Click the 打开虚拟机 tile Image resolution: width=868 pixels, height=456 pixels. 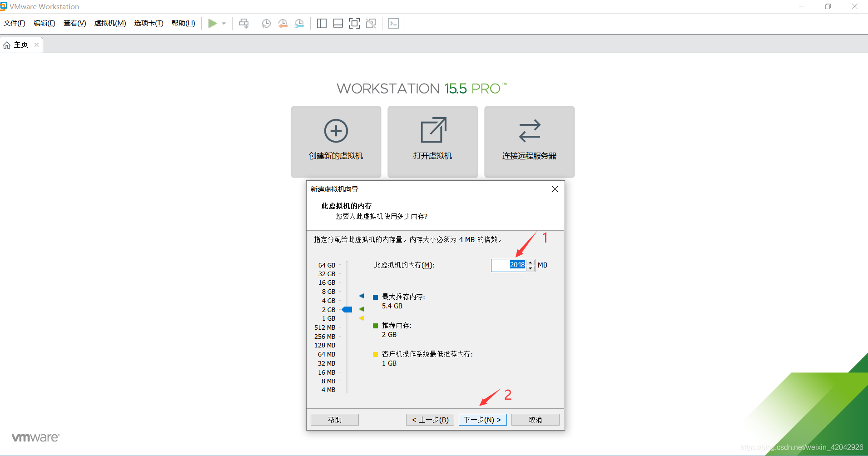pos(433,141)
